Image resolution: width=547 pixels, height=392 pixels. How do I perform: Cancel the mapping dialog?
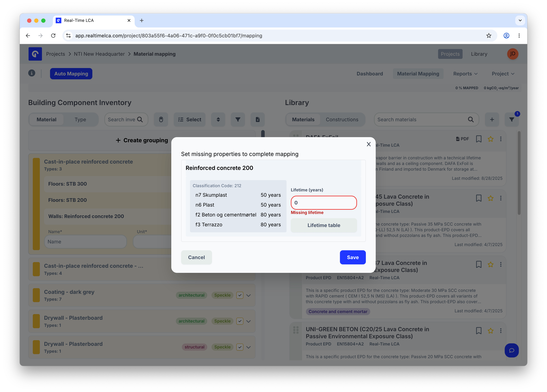[196, 257]
